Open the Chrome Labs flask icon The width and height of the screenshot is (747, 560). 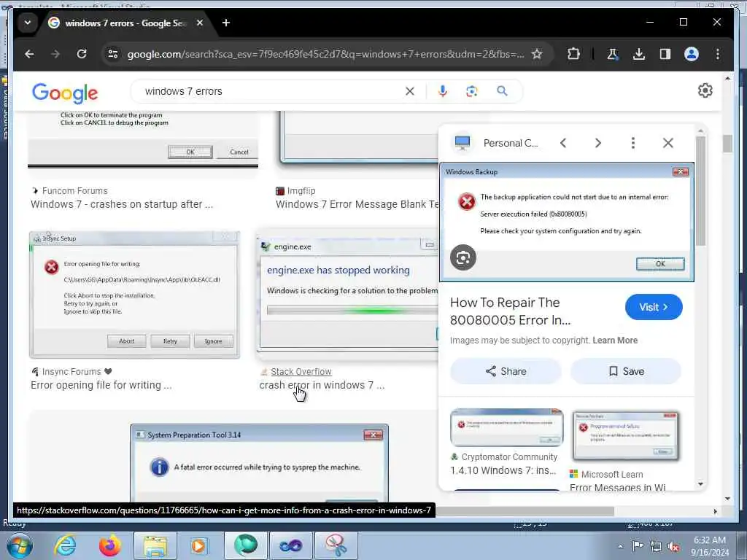(x=612, y=54)
